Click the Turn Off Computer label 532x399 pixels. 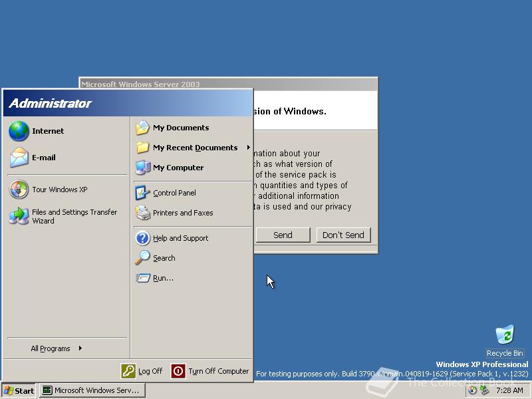point(219,371)
